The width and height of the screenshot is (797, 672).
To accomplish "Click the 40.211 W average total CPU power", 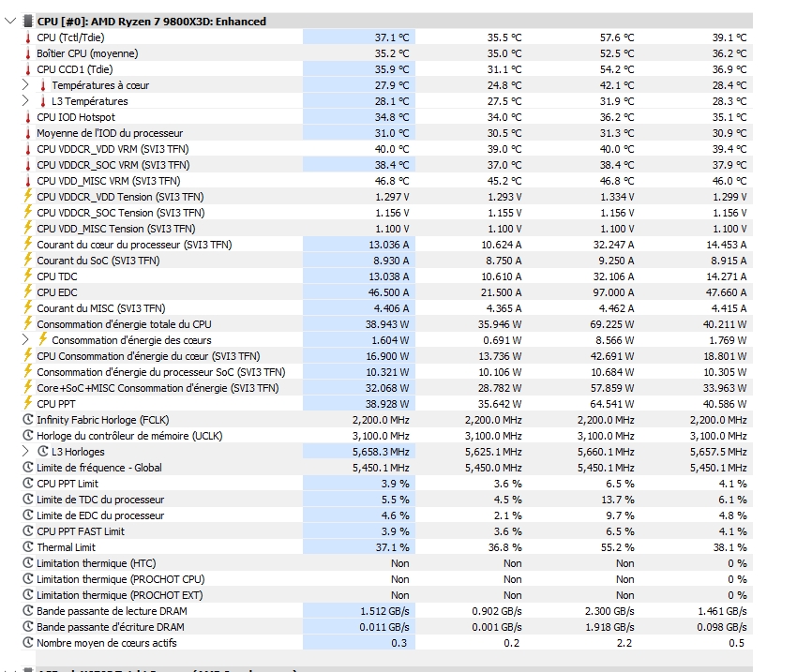I will [x=725, y=324].
